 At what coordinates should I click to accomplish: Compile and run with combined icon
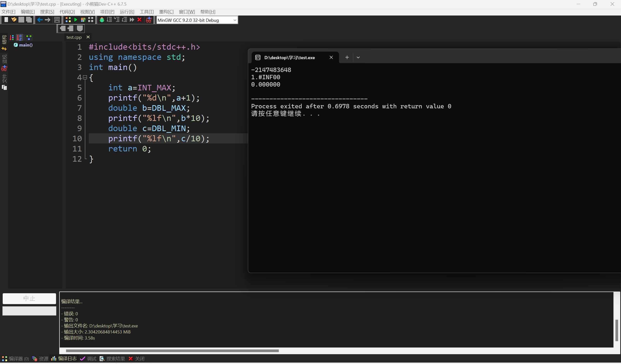pos(83,20)
